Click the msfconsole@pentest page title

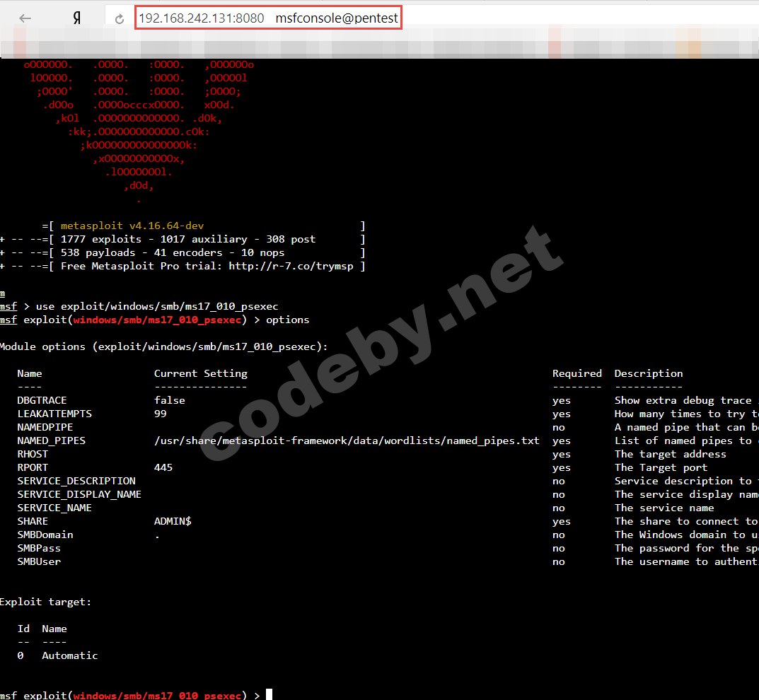click(337, 18)
